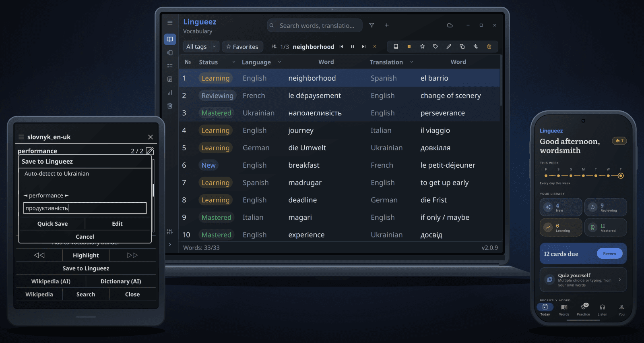Screen dimensions: 644x343
Task: Open the hamburger menu in Lingueez desktop
Action: click(x=170, y=23)
